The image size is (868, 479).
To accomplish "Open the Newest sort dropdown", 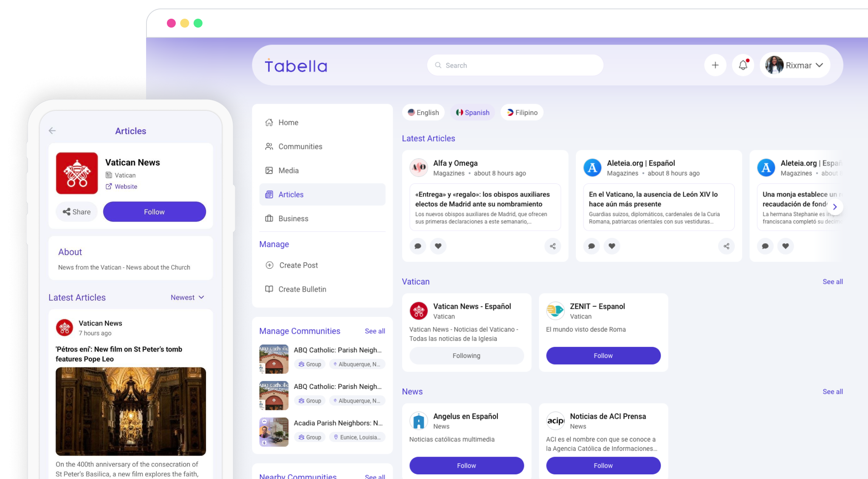I will [x=188, y=298].
